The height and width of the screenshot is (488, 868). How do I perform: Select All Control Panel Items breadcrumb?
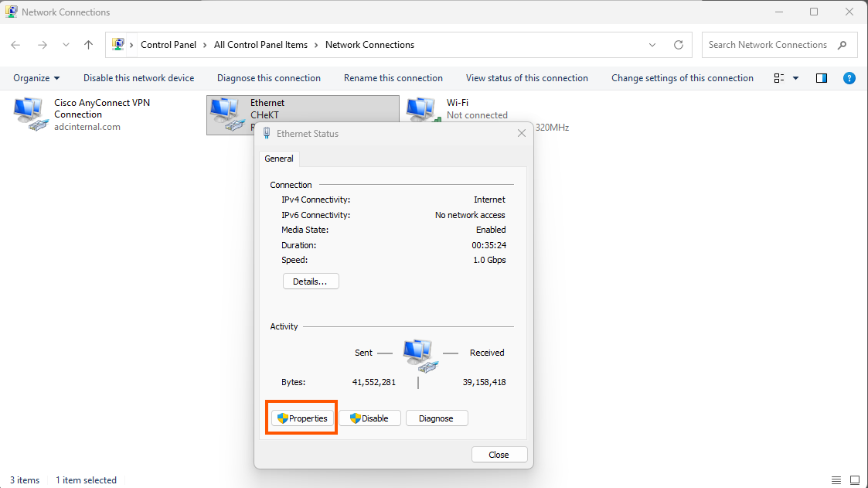(260, 45)
